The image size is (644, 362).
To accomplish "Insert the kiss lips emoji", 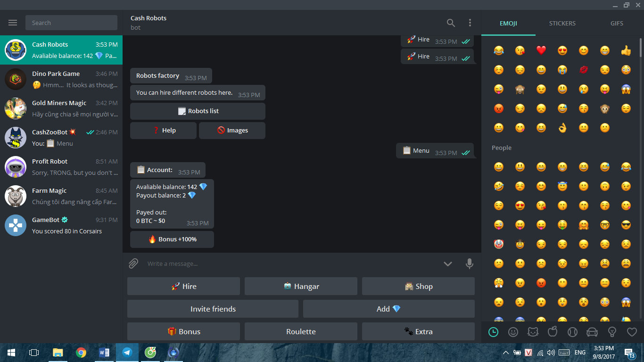I will pos(584,69).
